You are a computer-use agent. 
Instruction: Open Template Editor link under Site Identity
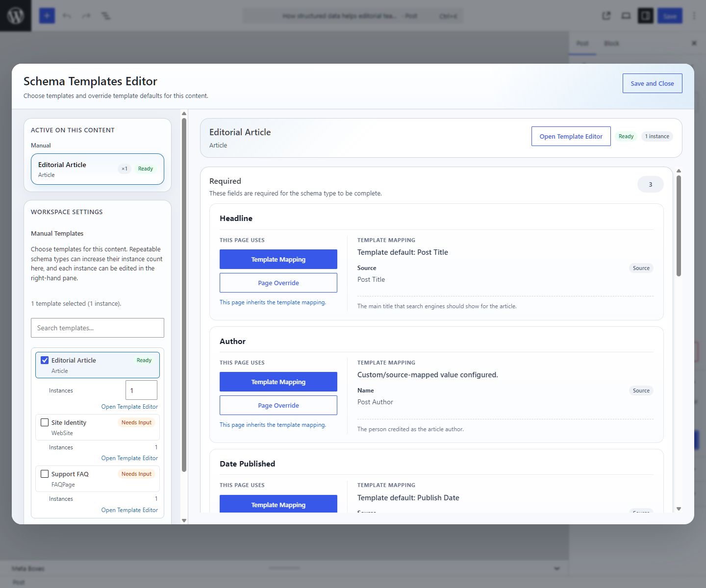(x=129, y=458)
